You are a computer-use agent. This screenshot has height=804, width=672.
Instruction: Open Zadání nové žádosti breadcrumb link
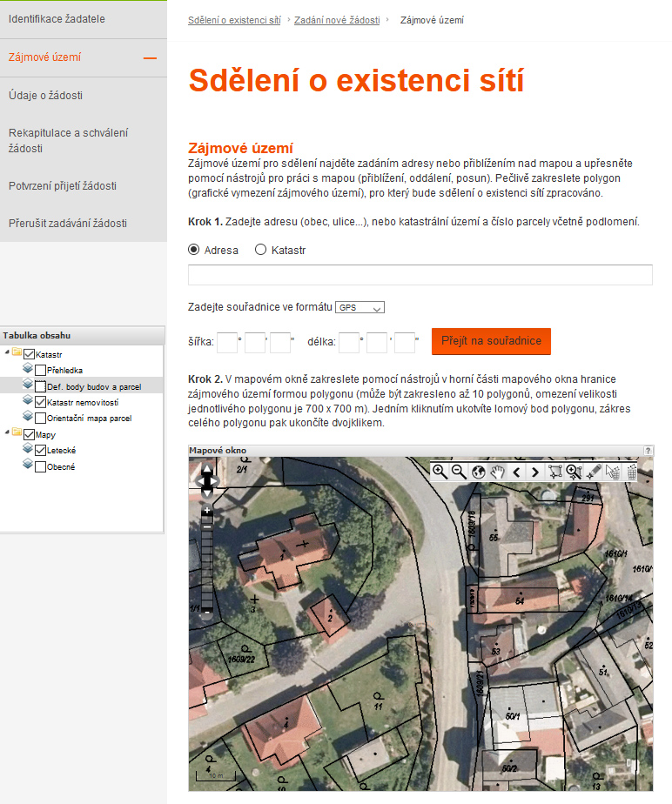click(336, 19)
